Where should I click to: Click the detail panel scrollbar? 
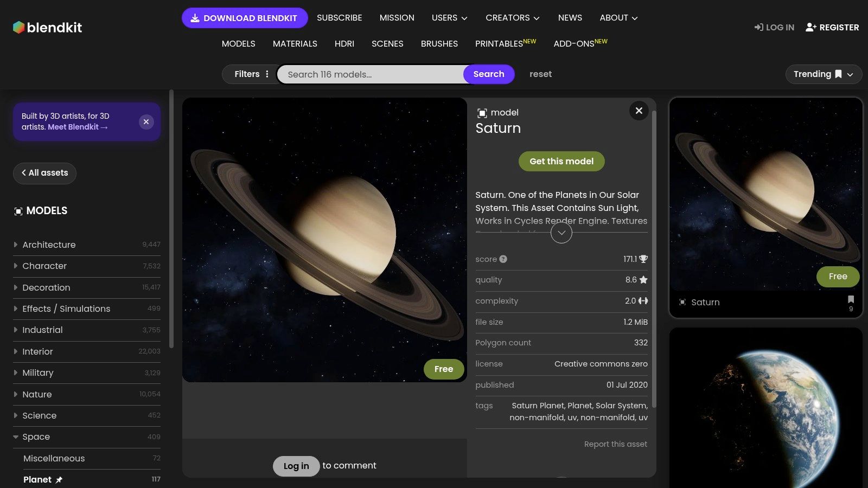[x=654, y=259]
